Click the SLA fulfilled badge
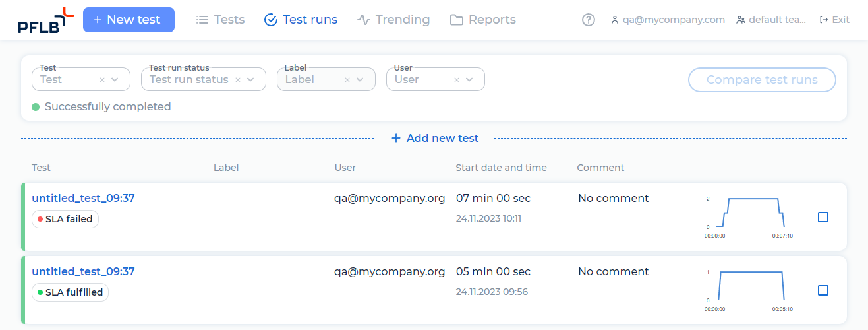Viewport: 868px width, 330px height. click(x=70, y=292)
